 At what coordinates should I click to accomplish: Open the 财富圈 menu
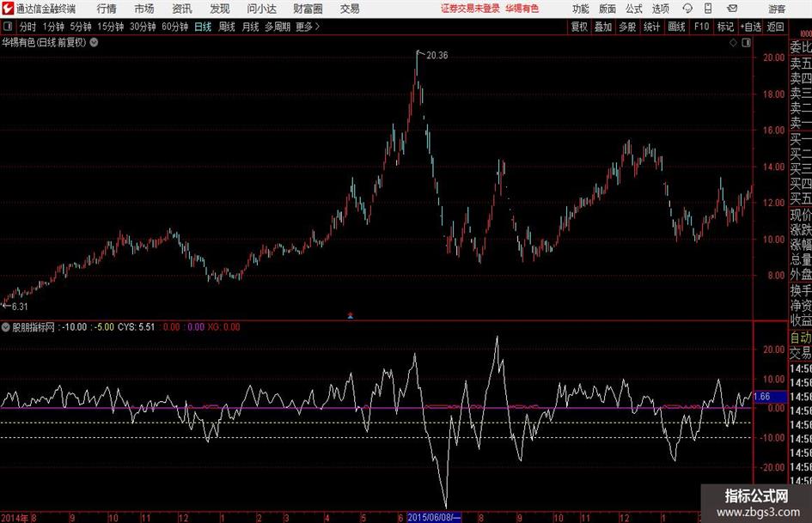click(x=308, y=9)
